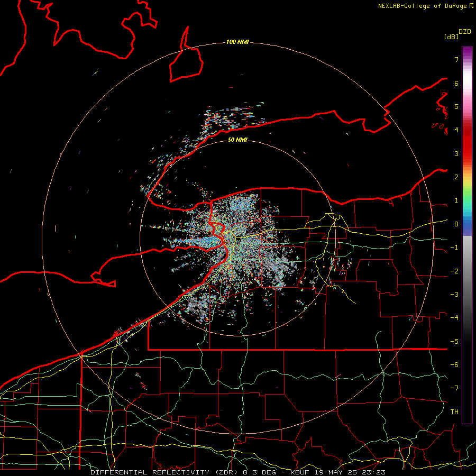Click the -7 dB value on color scale

point(454,388)
